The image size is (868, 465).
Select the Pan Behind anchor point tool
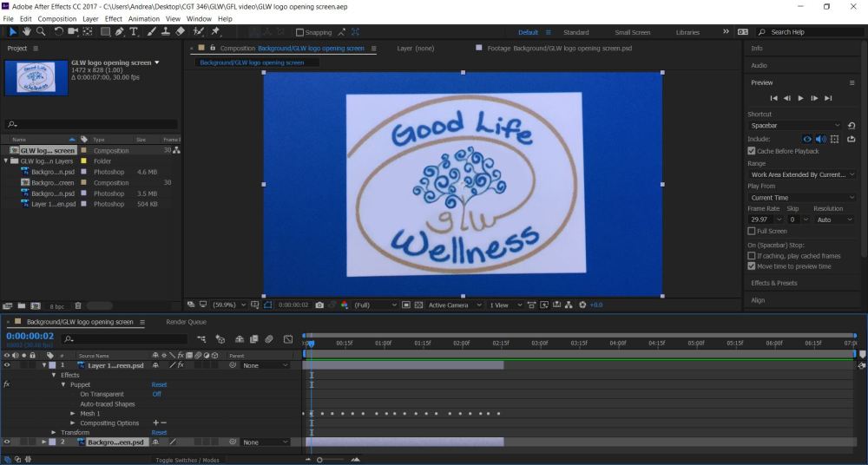point(88,31)
